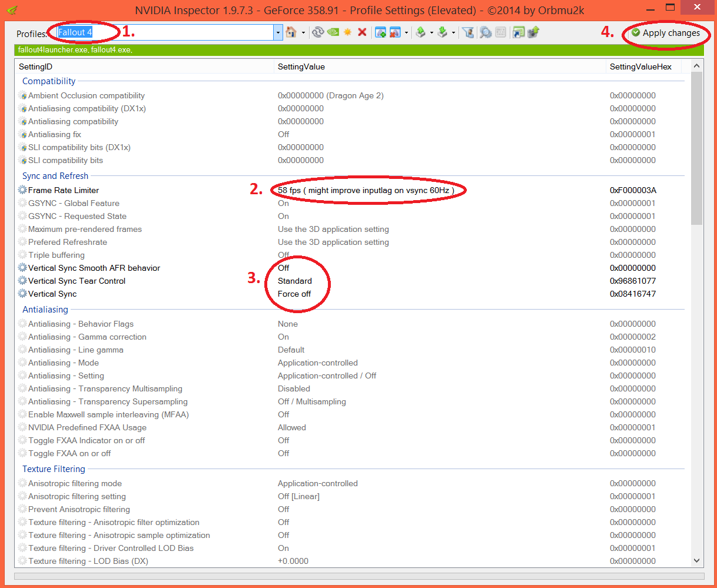Click the orange sun create-profile icon
The width and height of the screenshot is (717, 588).
347,32
